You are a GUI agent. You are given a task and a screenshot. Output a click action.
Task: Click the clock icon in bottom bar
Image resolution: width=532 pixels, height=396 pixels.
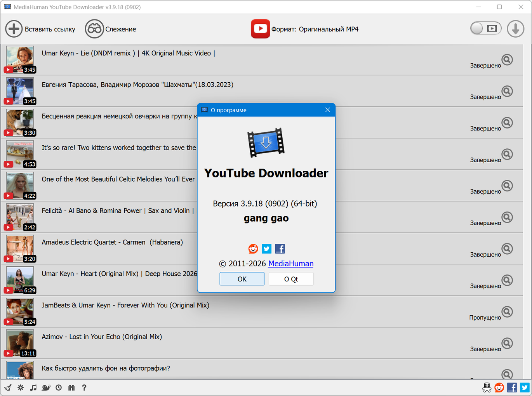[59, 387]
